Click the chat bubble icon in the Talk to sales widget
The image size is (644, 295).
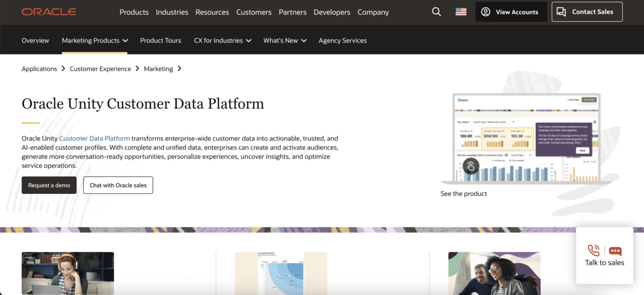point(615,250)
